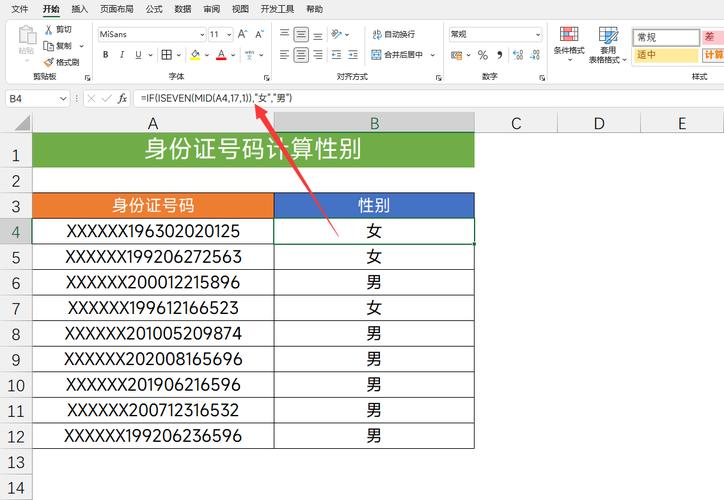Click the cell borders icon

pyautogui.click(x=167, y=55)
